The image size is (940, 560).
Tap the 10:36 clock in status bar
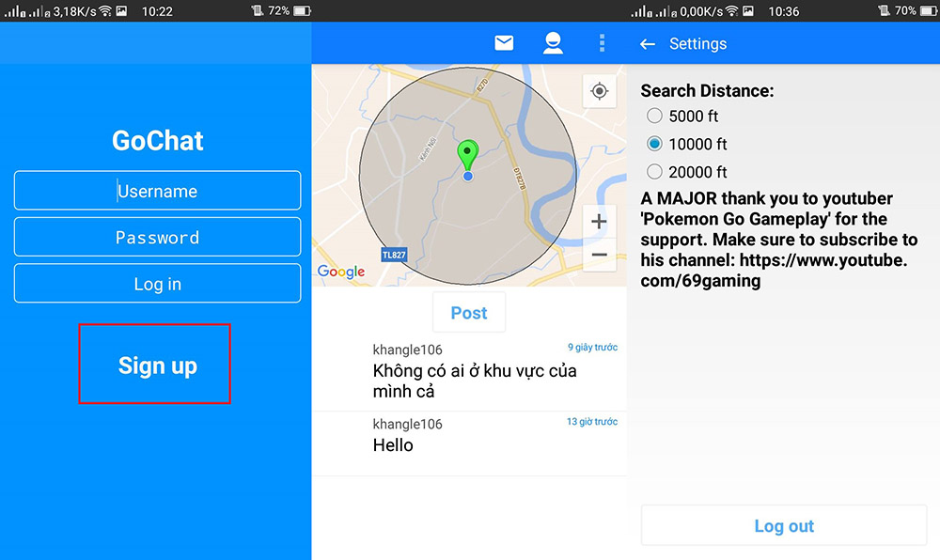(784, 10)
